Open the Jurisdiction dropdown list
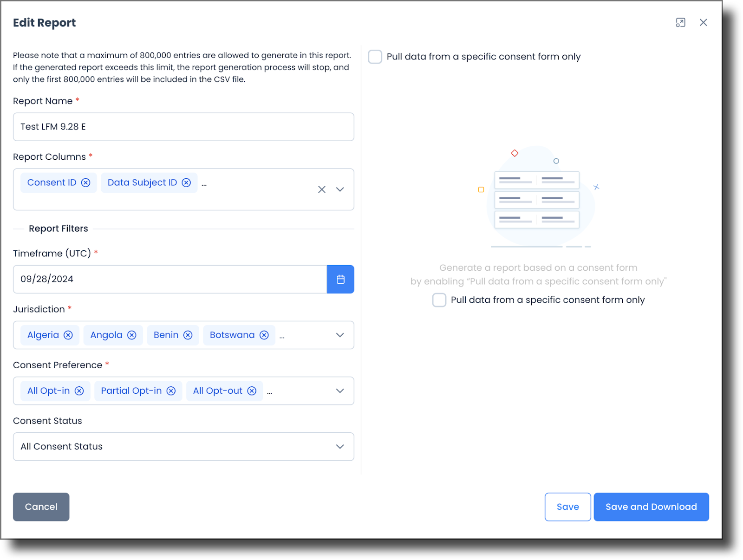This screenshot has width=743, height=560. click(340, 335)
